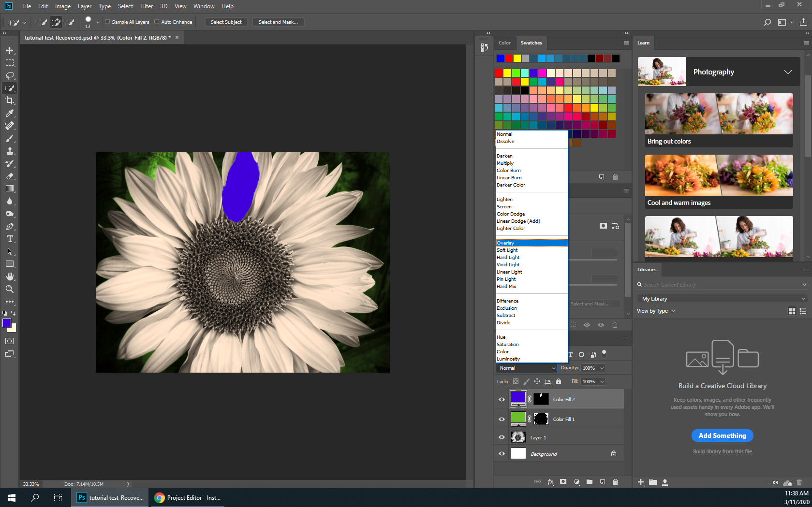Select the Crop tool
Image resolution: width=812 pixels, height=507 pixels.
click(10, 101)
